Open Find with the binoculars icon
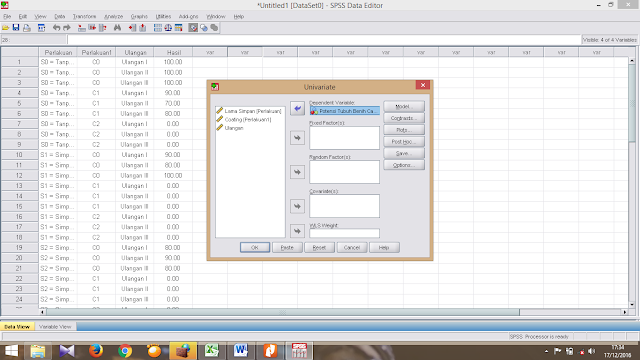 (x=117, y=28)
